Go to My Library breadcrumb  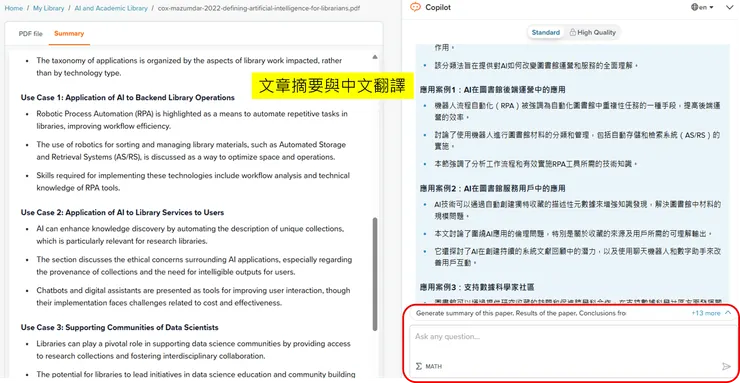click(49, 8)
